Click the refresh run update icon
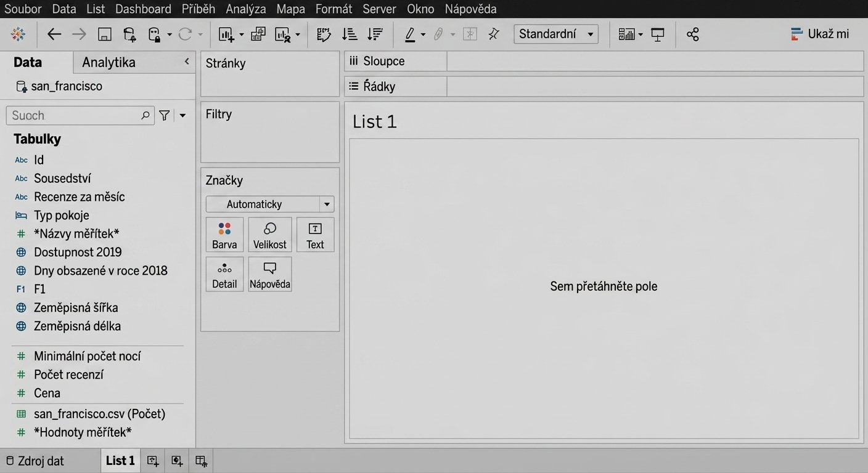This screenshot has width=868, height=473. [185, 34]
